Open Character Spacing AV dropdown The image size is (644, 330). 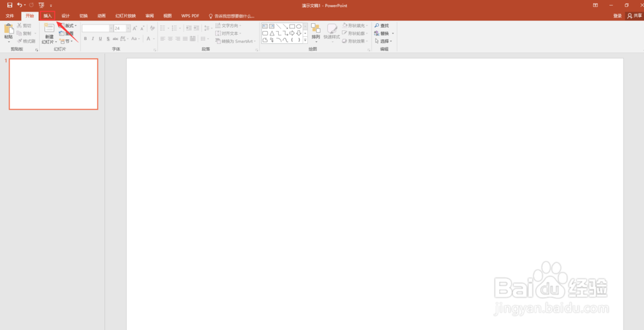point(124,39)
